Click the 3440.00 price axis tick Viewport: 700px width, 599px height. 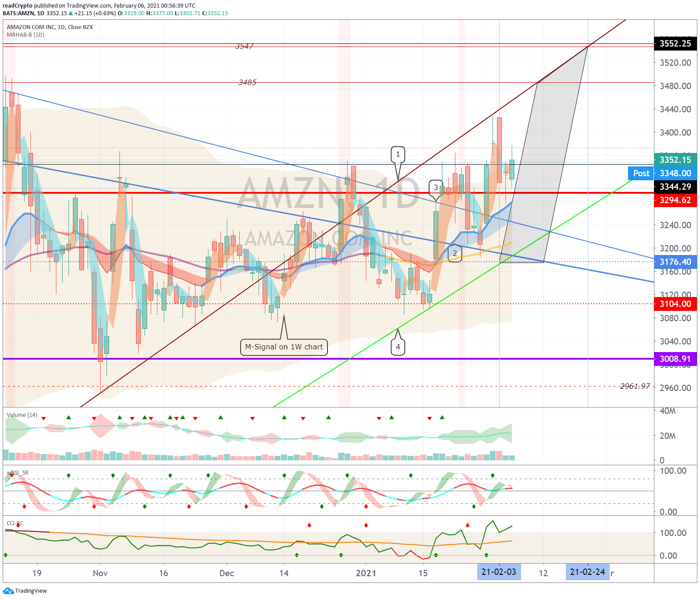675,109
